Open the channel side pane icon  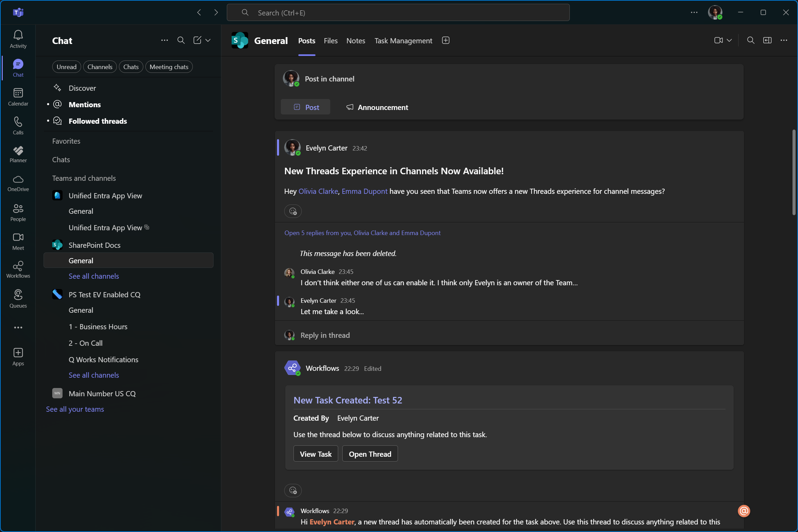coord(767,41)
